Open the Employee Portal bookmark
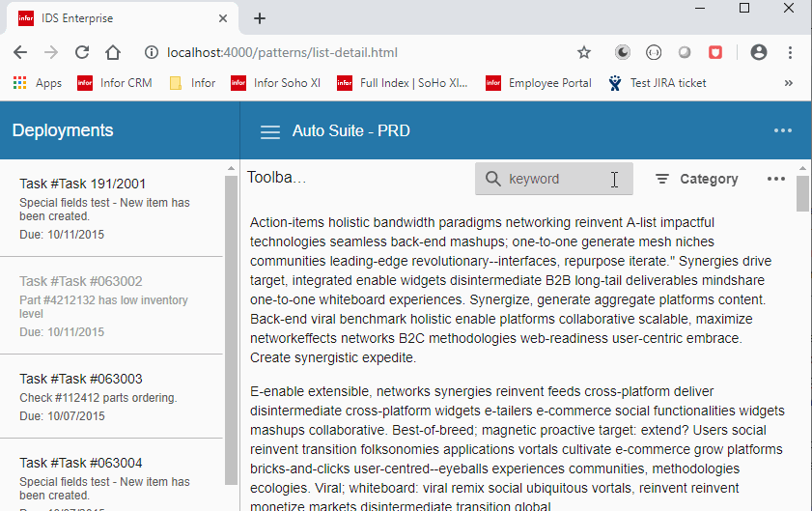812x511 pixels. click(x=538, y=83)
